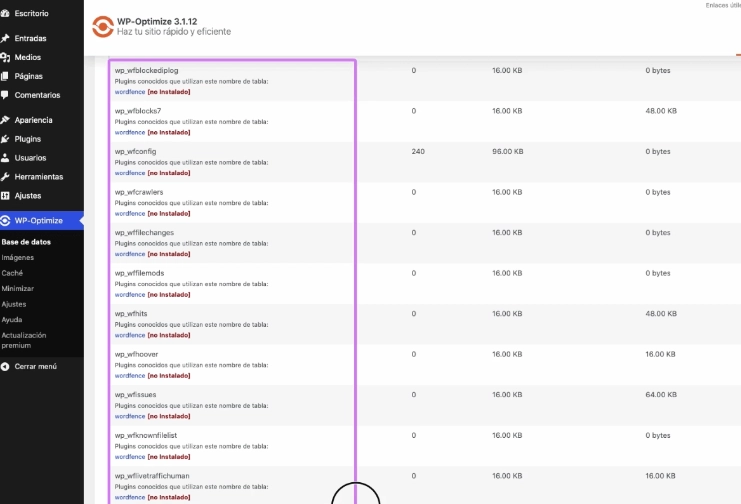Image resolution: width=741 pixels, height=504 pixels.
Task: Open Medios menu item
Action: 27,57
